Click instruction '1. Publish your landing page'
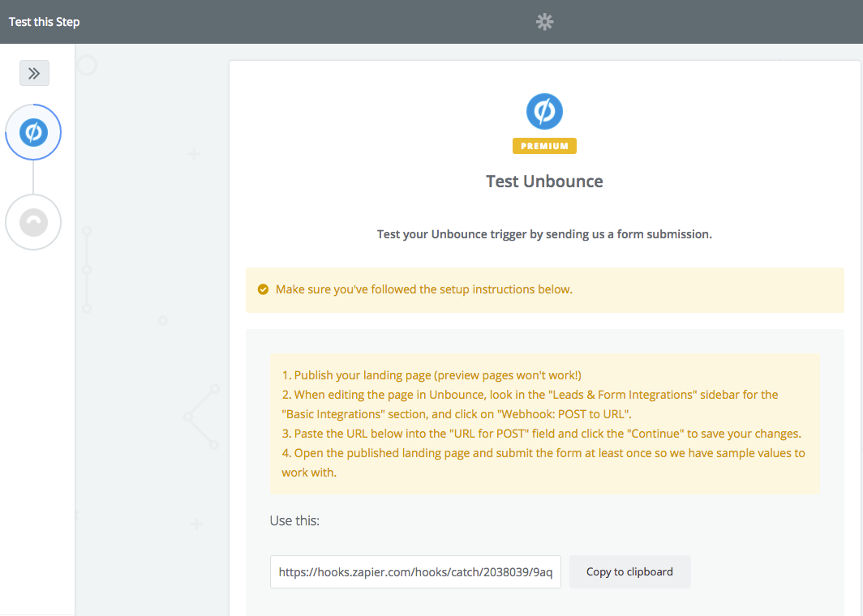Screen dimensions: 863x616 [431, 375]
